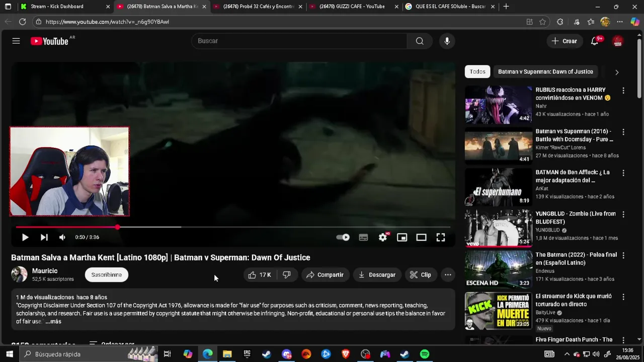The height and width of the screenshot is (362, 644).
Task: Switch to QUE ES EL CAFE SOluble tab
Action: tap(450, 7)
